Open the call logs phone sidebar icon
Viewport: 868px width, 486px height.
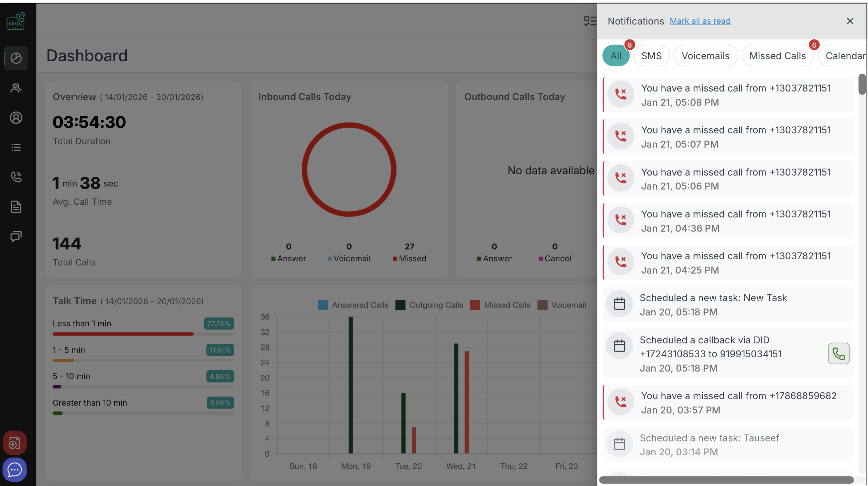(x=16, y=177)
